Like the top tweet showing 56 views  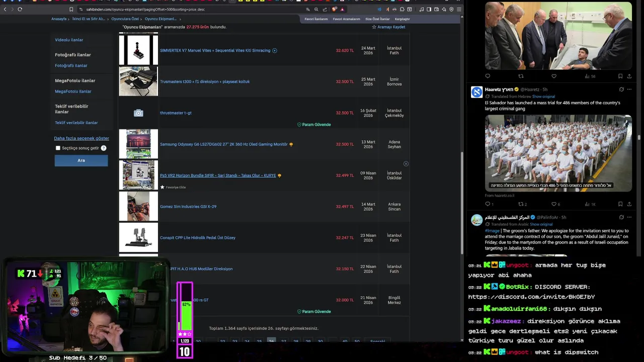554,76
